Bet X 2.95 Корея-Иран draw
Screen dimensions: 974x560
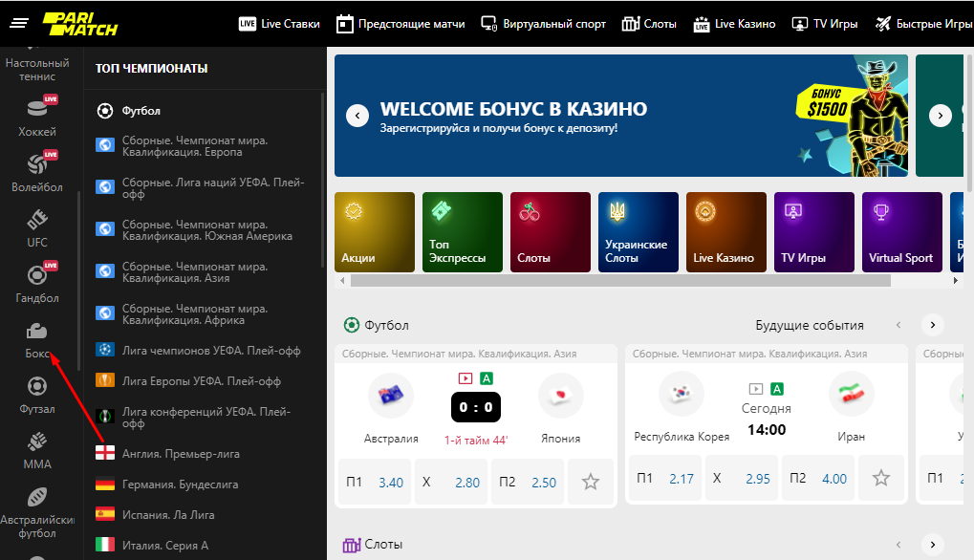742,478
